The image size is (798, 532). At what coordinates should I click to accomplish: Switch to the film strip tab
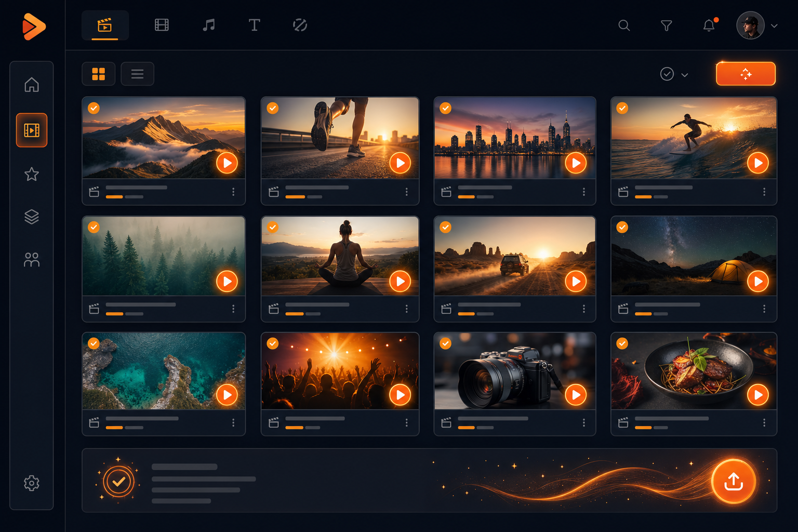162,25
